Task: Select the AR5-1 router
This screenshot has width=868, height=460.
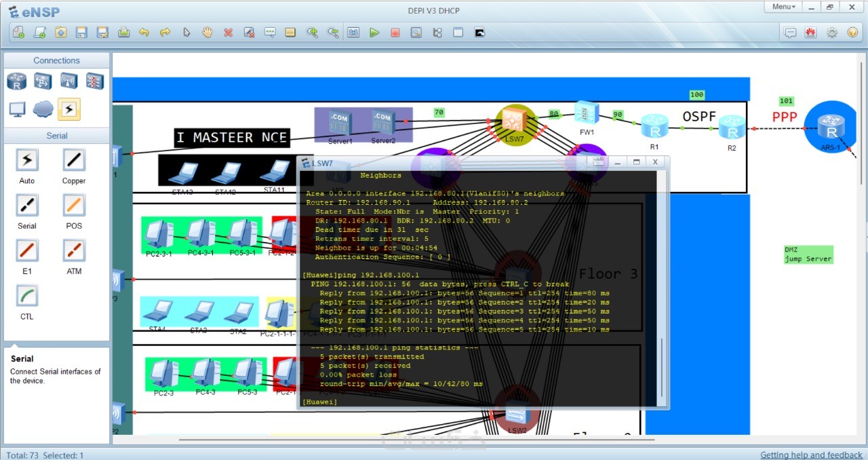Action: click(831, 127)
